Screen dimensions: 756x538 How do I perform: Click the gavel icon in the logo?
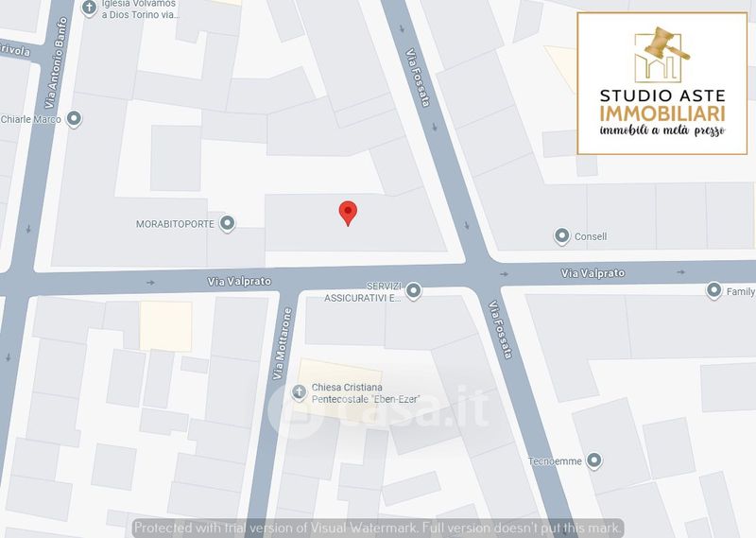point(664,43)
